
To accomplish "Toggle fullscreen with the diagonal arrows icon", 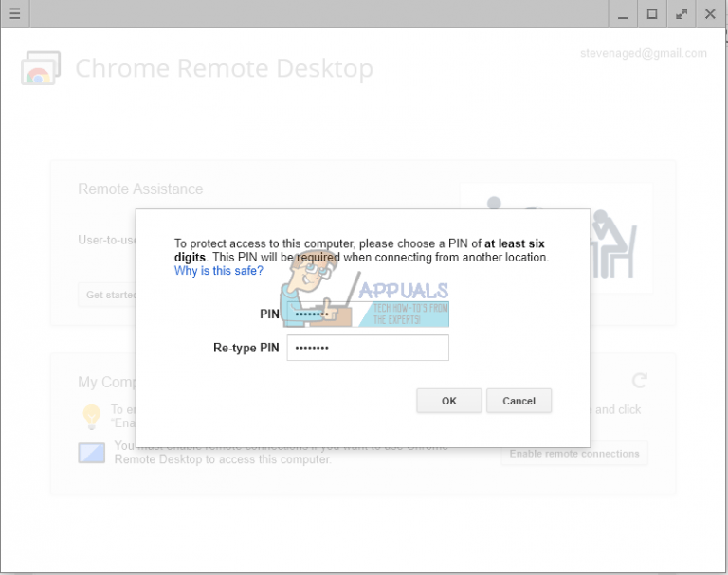I will point(682,14).
